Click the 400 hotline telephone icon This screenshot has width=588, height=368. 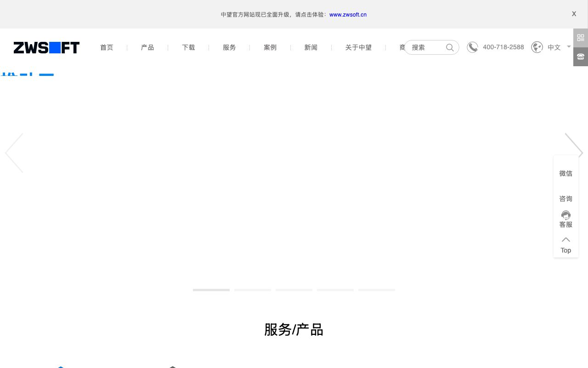click(x=581, y=57)
